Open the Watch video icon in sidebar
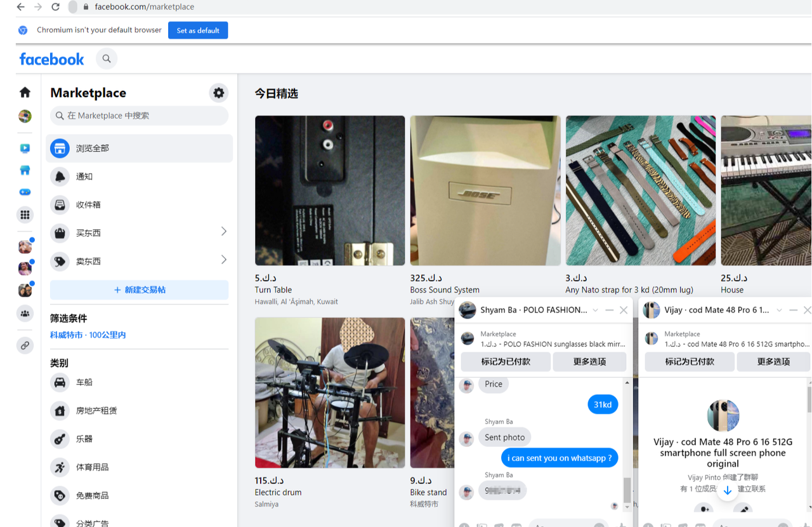The height and width of the screenshot is (527, 812). pos(25,149)
